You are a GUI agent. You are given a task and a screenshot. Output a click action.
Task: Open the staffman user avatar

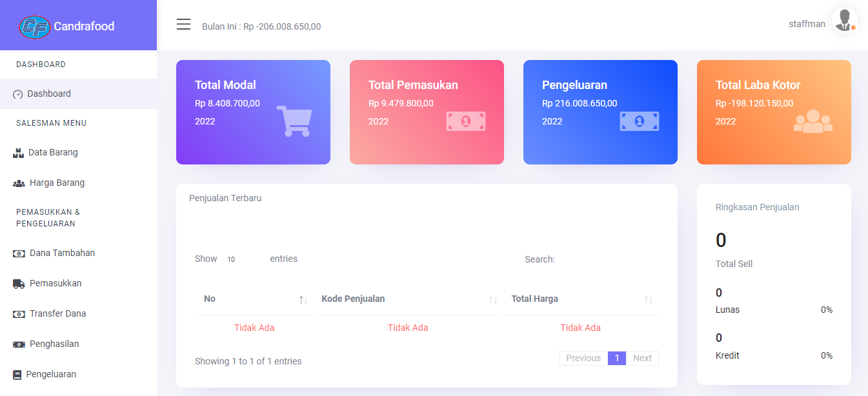843,20
